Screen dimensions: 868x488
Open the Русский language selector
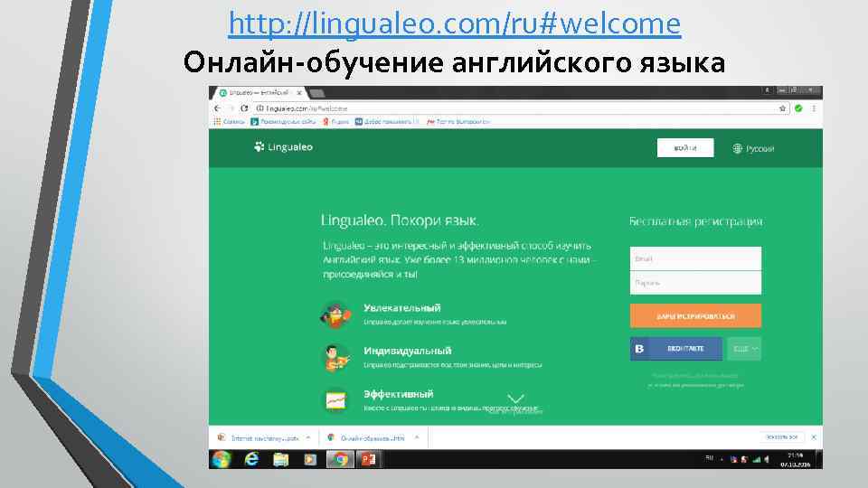pyautogui.click(x=753, y=148)
